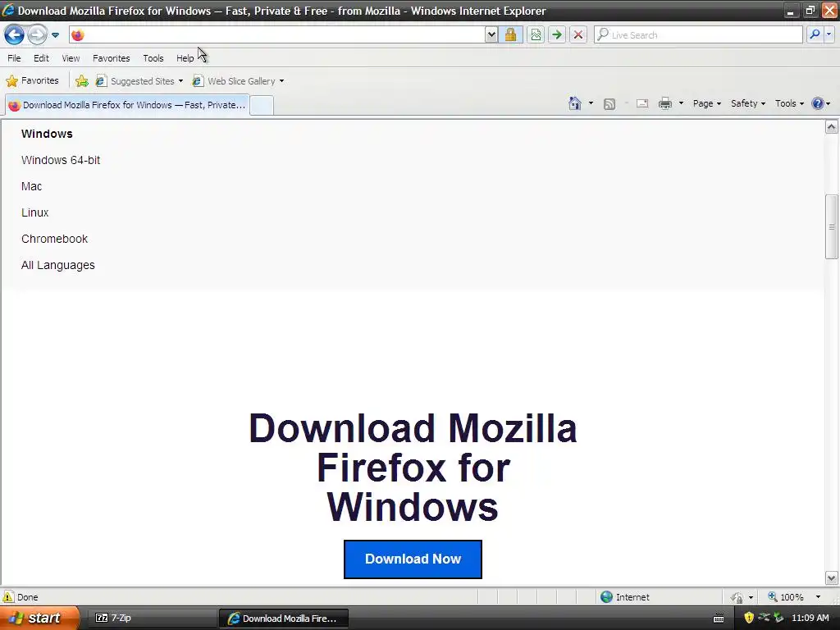
Task: Open the Safety command menu
Action: pos(748,103)
